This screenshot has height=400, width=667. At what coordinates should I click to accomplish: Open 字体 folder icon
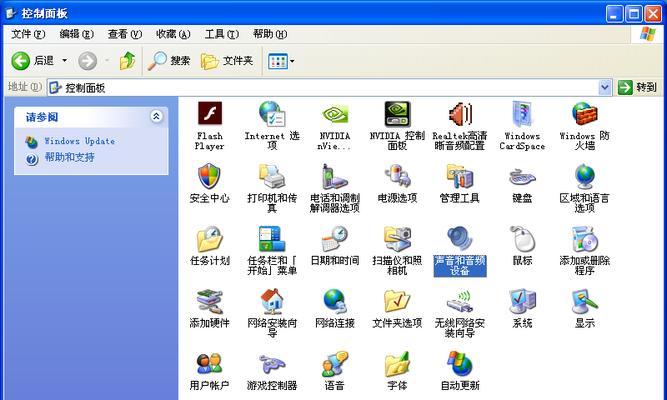pos(397,364)
